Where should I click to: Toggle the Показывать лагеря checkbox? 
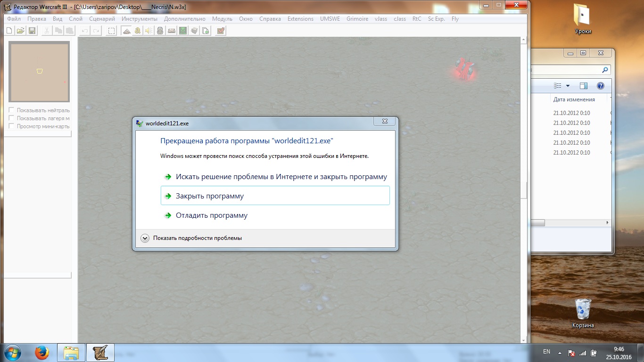[12, 118]
